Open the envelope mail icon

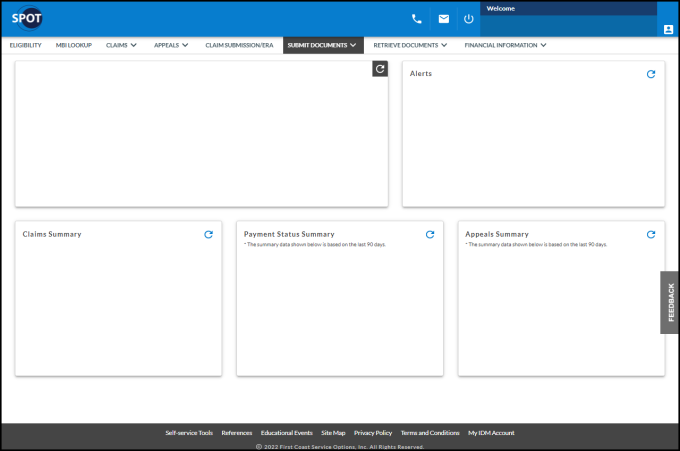point(444,19)
